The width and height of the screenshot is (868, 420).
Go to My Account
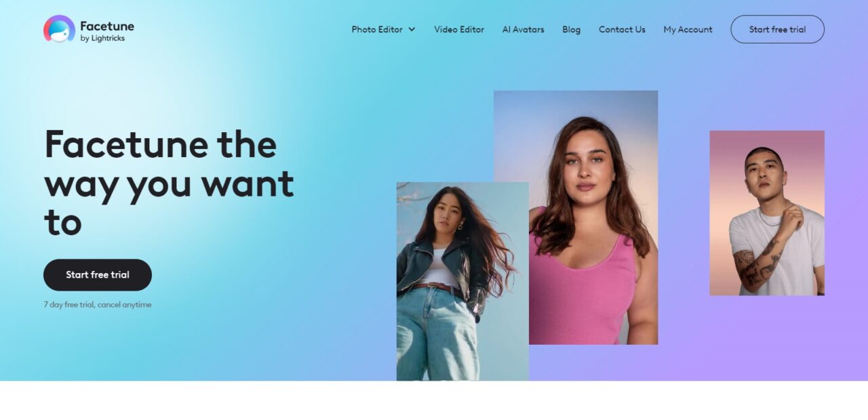coord(688,29)
